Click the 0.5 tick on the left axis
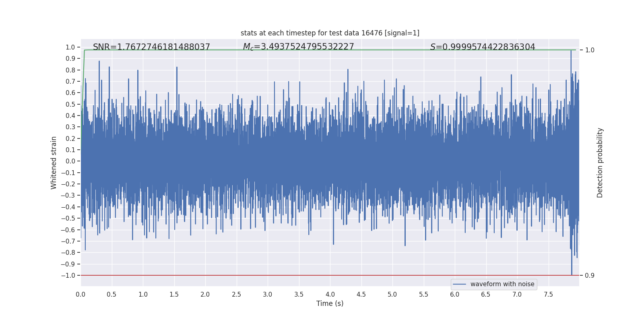 click(x=70, y=104)
